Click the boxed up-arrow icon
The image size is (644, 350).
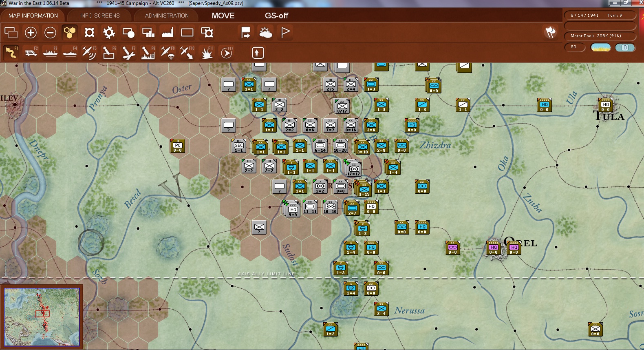tap(258, 53)
